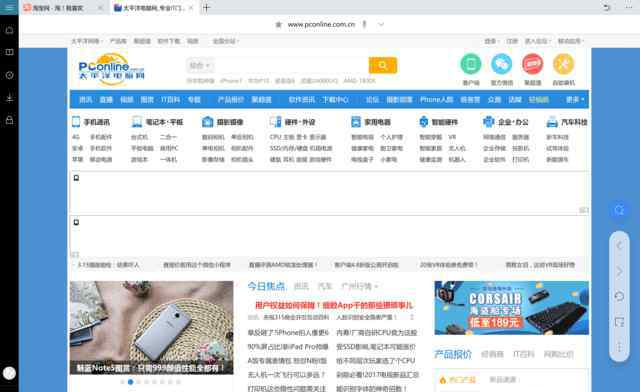The width and height of the screenshot is (640, 392).
Task: Click the lock icon in left sidebar
Action: (9, 120)
